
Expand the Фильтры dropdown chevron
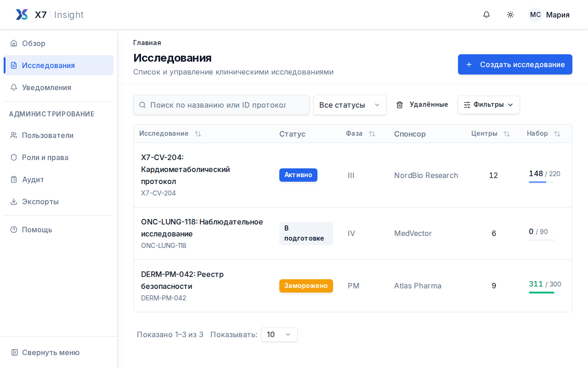510,105
